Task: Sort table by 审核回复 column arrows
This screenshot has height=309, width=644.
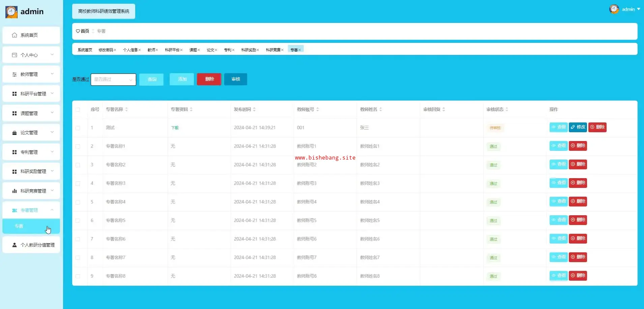Action: coord(444,109)
